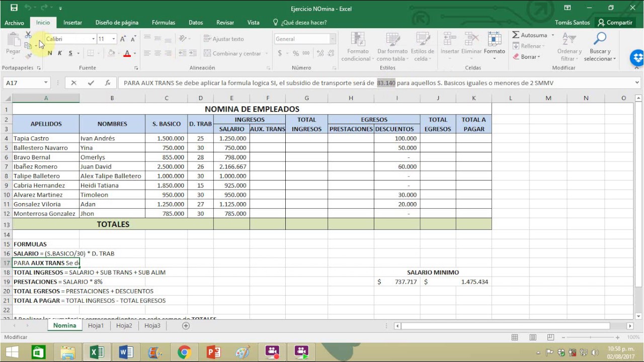Click the Windows Start button
The image size is (644, 362).
12,352
